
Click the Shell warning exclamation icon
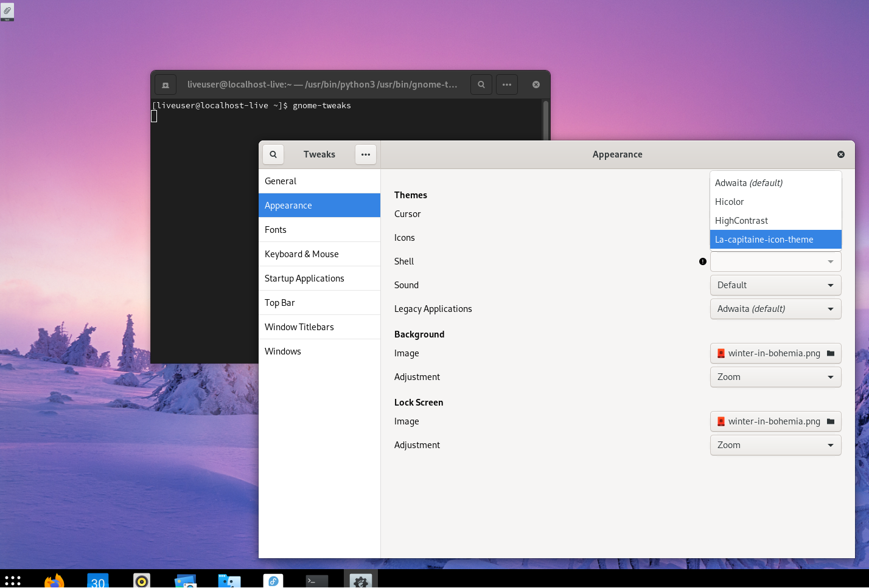coord(703,261)
